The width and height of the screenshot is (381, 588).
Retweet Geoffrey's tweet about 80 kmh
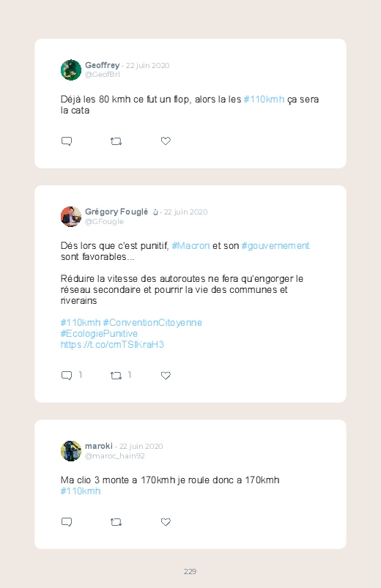pyautogui.click(x=116, y=141)
